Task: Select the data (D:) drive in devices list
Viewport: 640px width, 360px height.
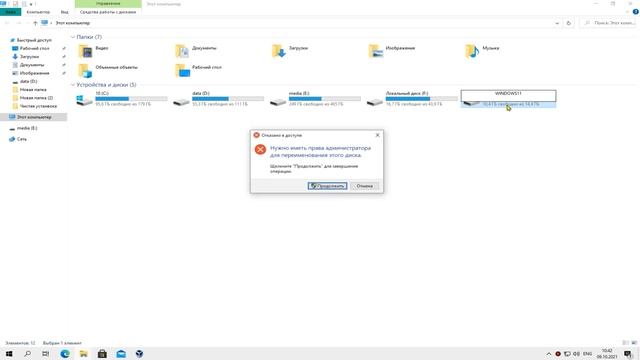Action: (218, 99)
